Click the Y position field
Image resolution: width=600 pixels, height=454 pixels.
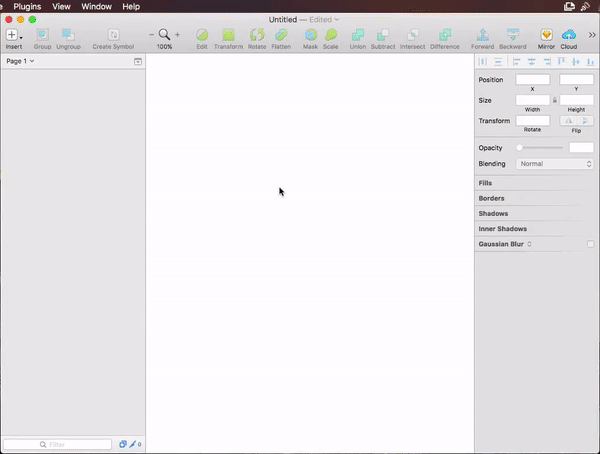click(x=576, y=80)
